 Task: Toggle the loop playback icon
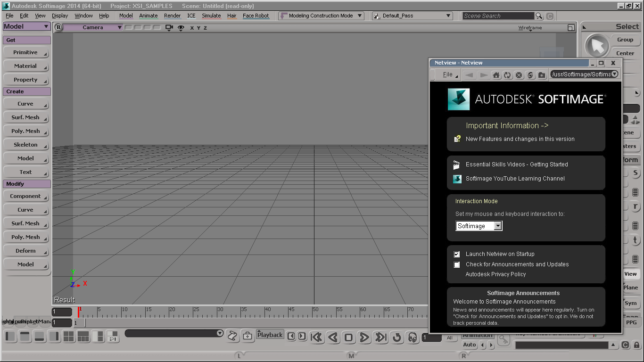coord(397,337)
